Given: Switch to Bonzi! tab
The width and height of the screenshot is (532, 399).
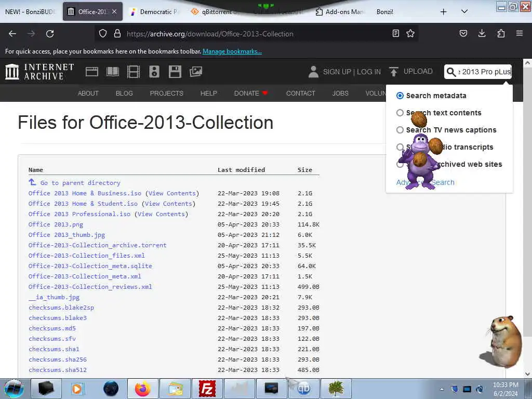Looking at the screenshot, I should [x=385, y=11].
